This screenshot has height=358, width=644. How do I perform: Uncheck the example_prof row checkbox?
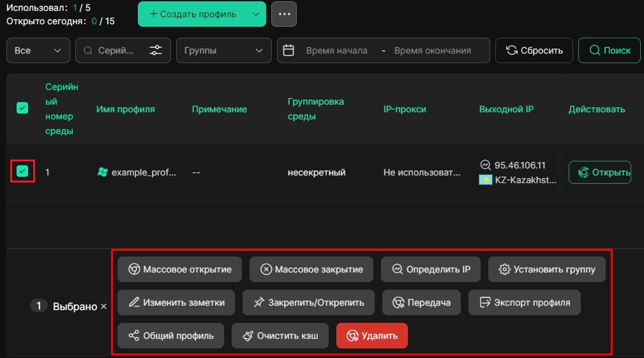pos(22,171)
